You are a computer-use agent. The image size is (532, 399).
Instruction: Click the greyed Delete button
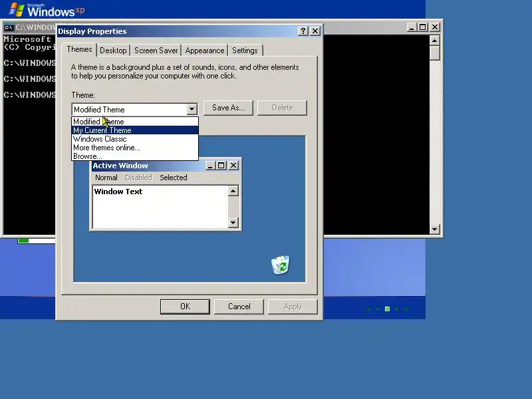point(282,108)
